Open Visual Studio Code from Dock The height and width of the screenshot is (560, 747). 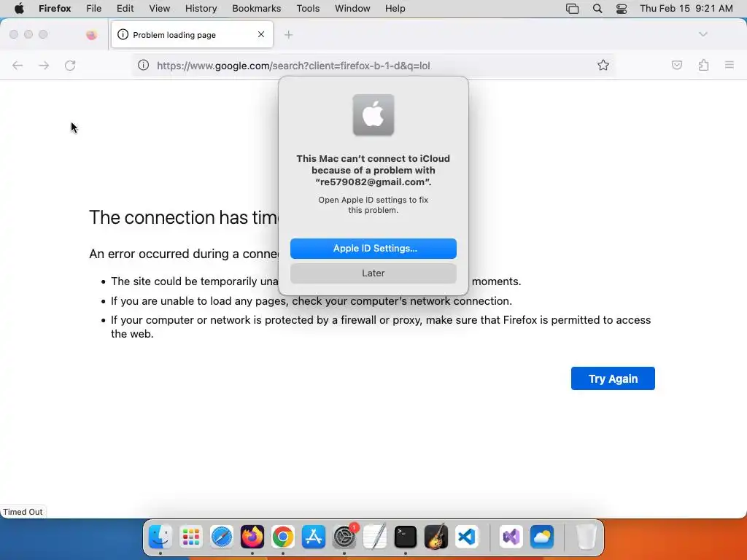(466, 537)
